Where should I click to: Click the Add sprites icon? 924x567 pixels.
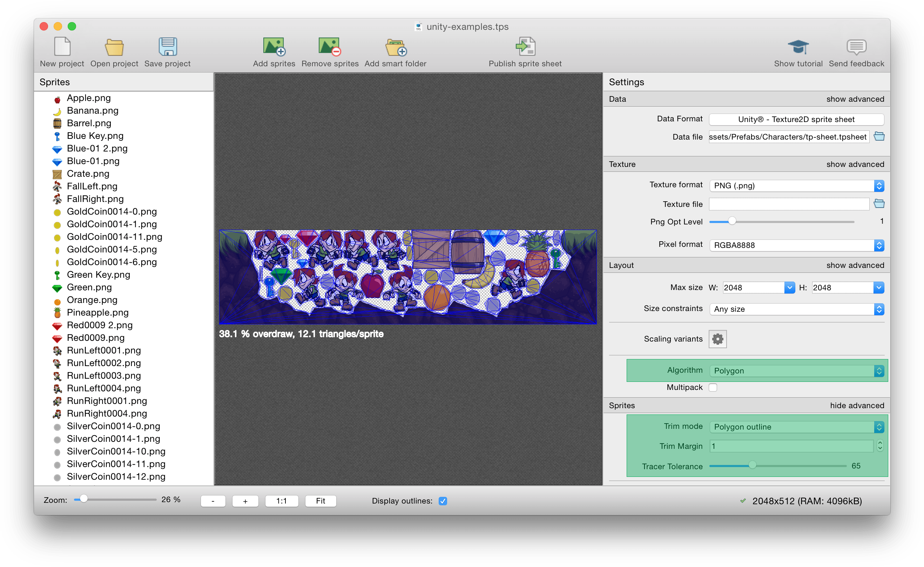coord(274,47)
